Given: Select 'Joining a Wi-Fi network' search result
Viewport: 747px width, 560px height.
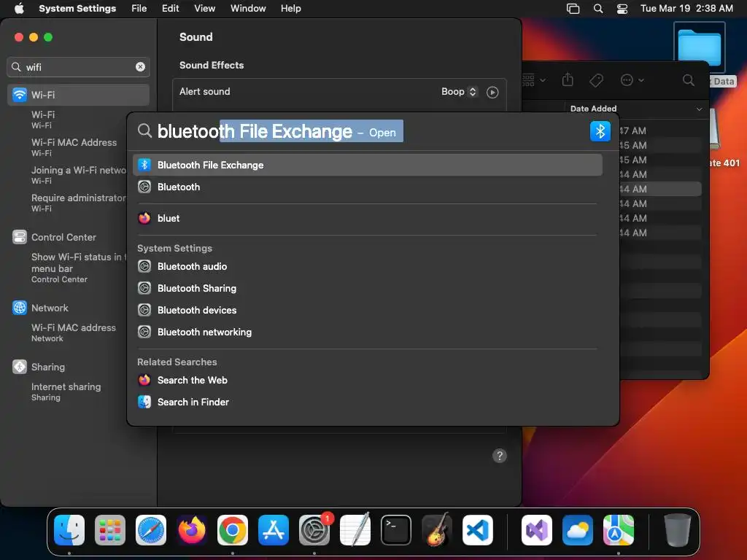Looking at the screenshot, I should coord(79,175).
